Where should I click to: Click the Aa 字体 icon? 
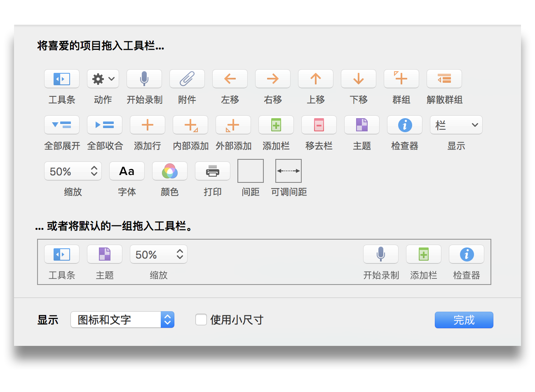click(127, 171)
